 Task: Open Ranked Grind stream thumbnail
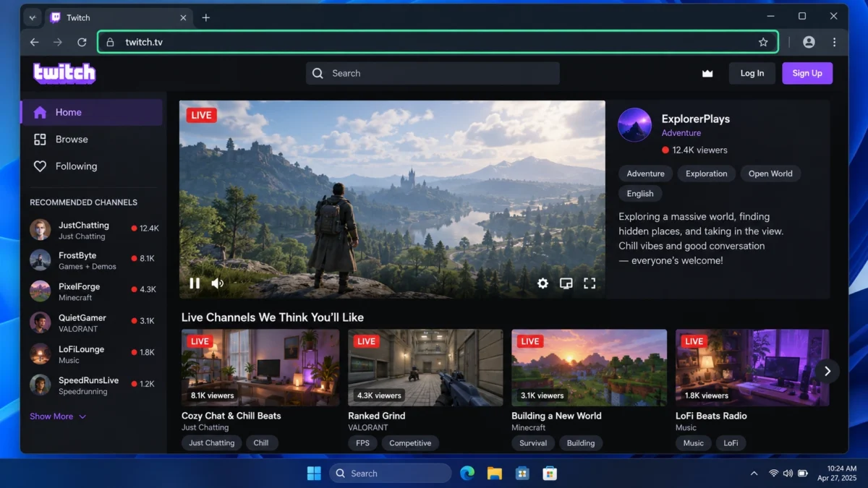coord(425,367)
